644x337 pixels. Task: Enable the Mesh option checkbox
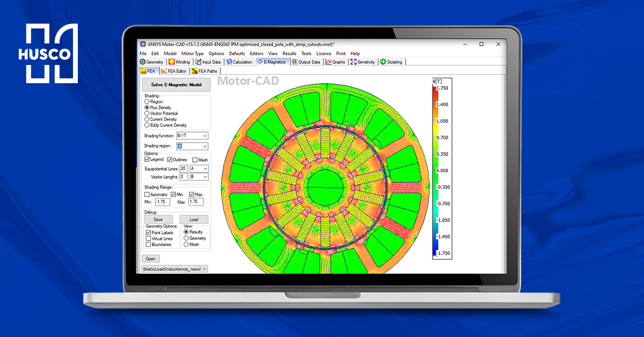pyautogui.click(x=195, y=160)
